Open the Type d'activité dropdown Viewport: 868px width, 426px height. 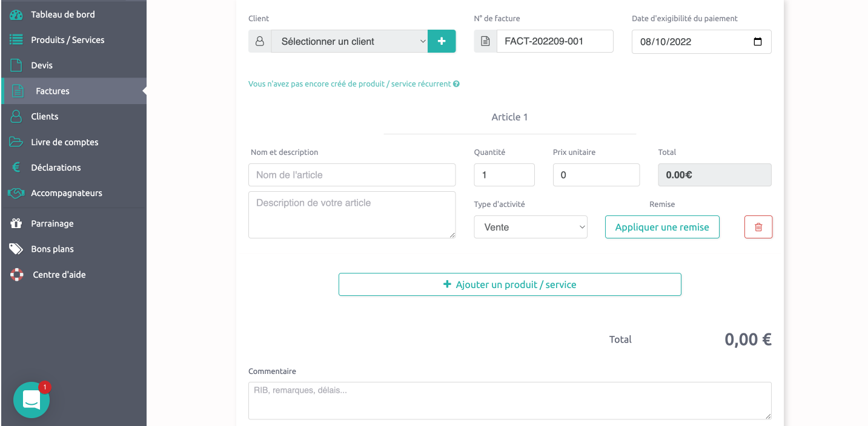[x=531, y=227]
